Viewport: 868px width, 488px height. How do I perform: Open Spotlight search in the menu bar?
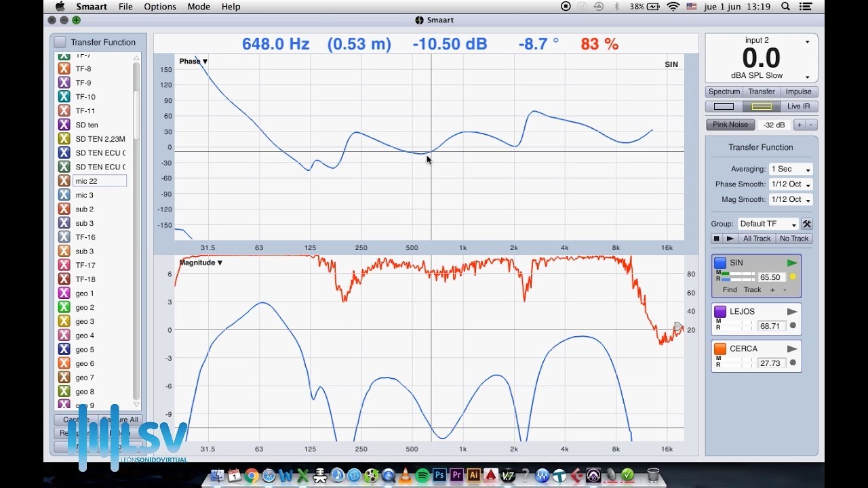(785, 7)
